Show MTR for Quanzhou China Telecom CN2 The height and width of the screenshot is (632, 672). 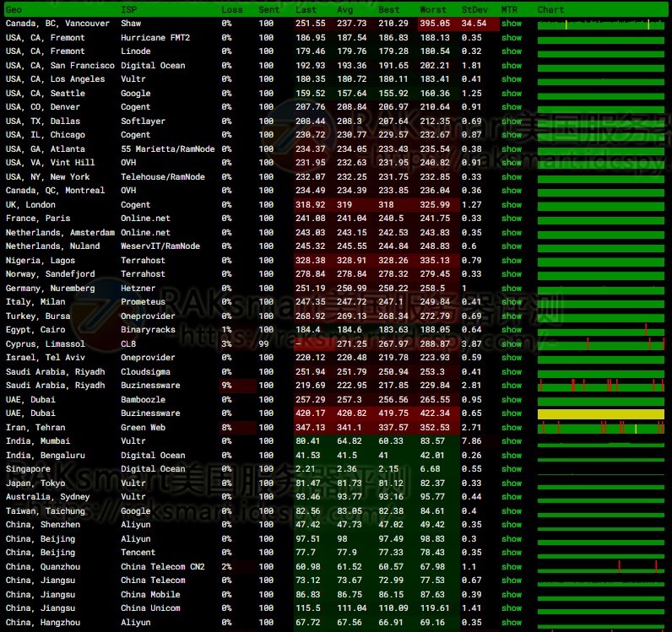[512, 567]
